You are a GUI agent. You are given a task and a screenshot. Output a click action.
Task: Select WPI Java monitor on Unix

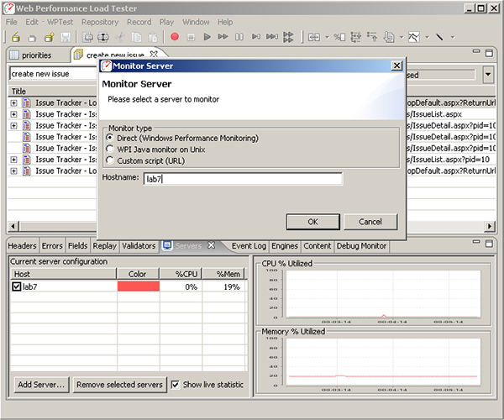(x=110, y=150)
